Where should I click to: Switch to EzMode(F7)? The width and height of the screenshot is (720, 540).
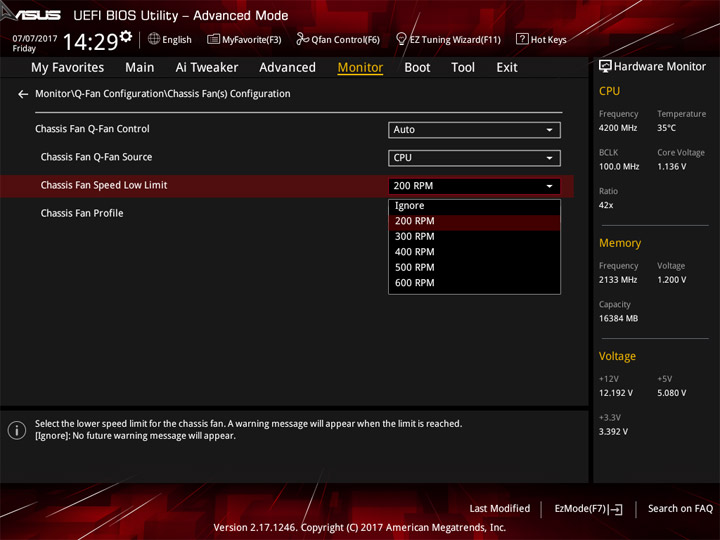588,509
